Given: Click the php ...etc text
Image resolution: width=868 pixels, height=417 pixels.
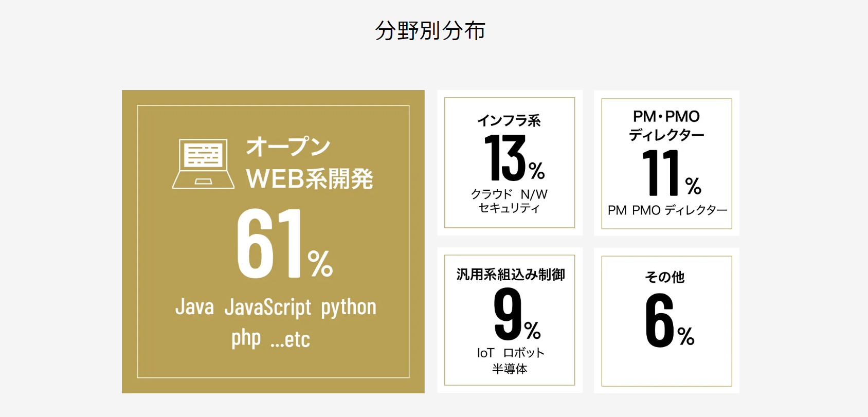Looking at the screenshot, I should (x=270, y=339).
